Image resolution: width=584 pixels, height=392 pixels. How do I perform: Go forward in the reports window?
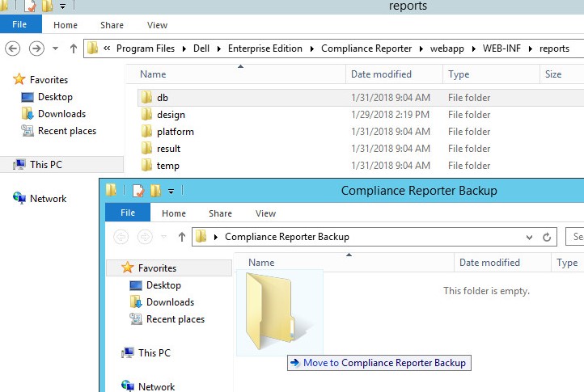coord(36,48)
